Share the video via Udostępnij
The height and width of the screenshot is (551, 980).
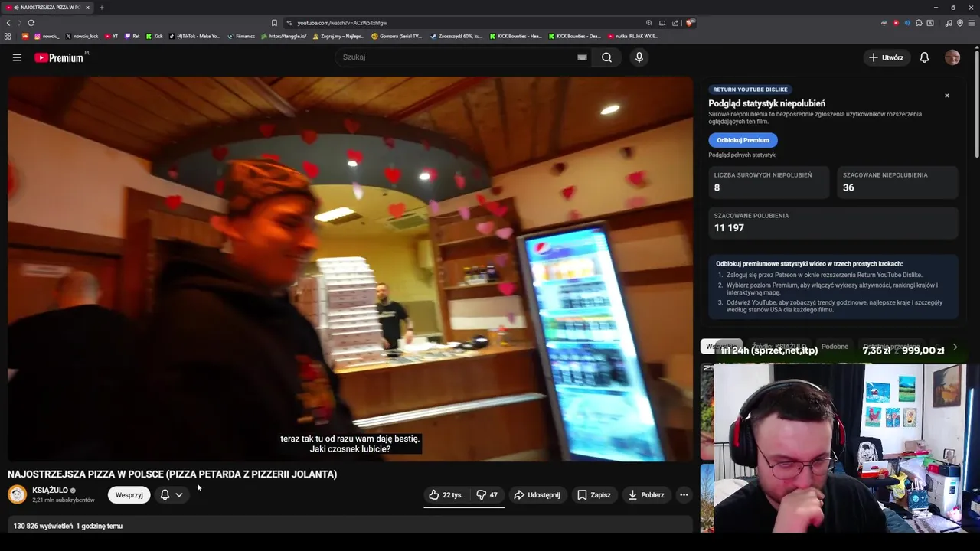pos(537,495)
